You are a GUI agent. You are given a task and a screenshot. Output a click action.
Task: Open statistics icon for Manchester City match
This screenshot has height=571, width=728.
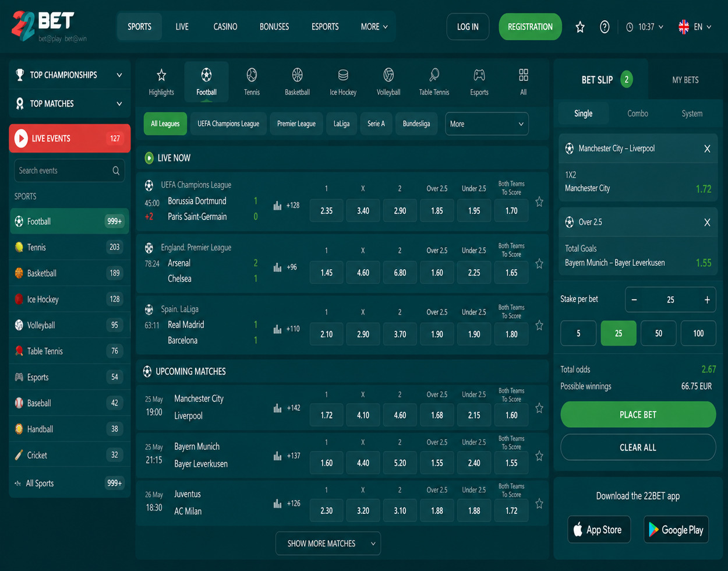[x=277, y=408]
